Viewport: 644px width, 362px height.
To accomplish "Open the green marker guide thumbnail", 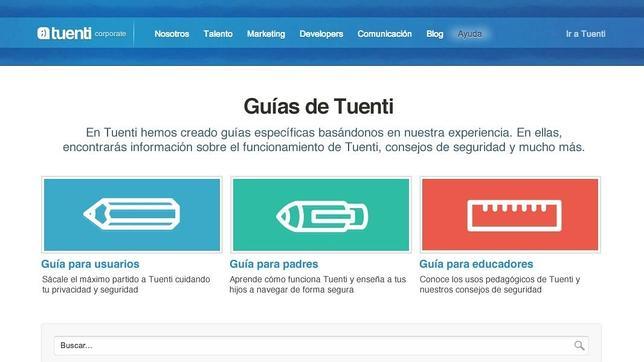I will click(321, 214).
